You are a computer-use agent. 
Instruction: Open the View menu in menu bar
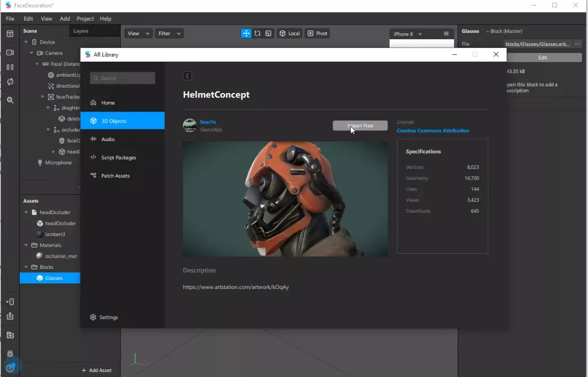47,19
